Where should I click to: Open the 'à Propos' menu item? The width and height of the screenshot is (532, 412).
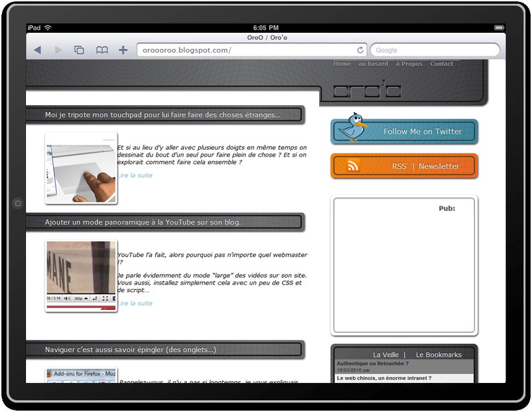coord(409,64)
